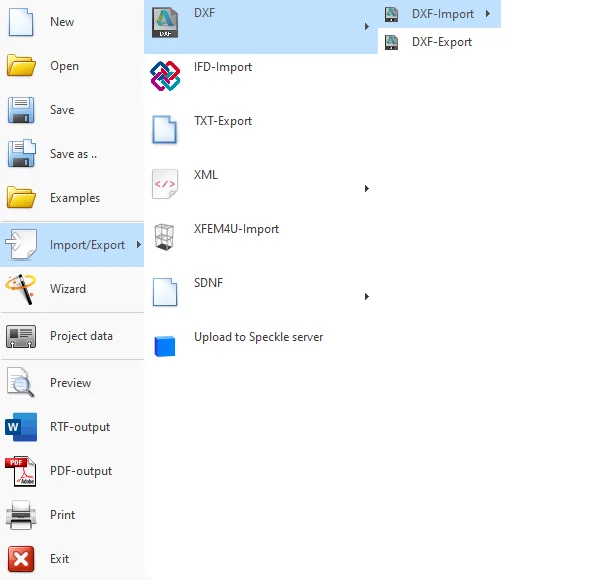Image resolution: width=600 pixels, height=580 pixels.
Task: Click the Project data card icon
Action: pos(21,336)
